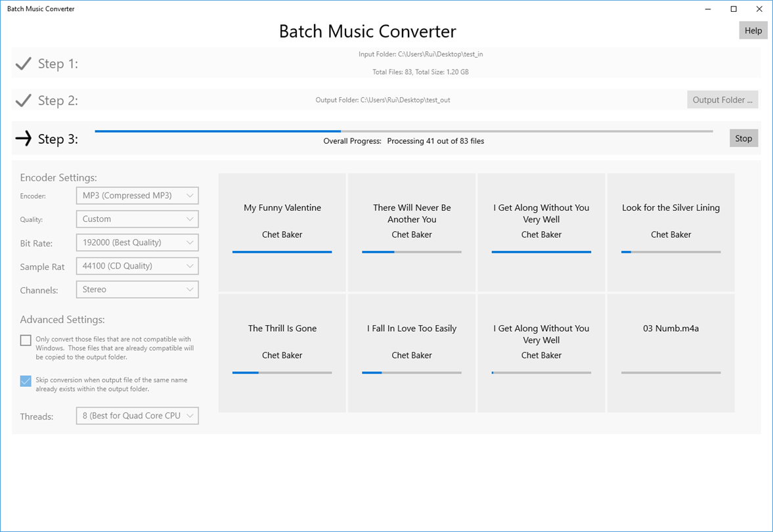Enable only convert incompatible files checkbox
This screenshot has height=532, width=773.
point(26,340)
